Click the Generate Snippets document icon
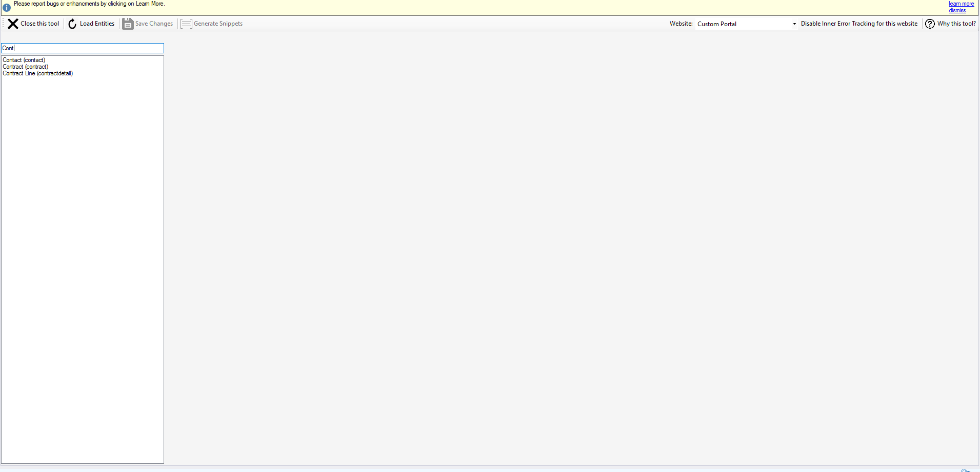 pyautogui.click(x=186, y=24)
